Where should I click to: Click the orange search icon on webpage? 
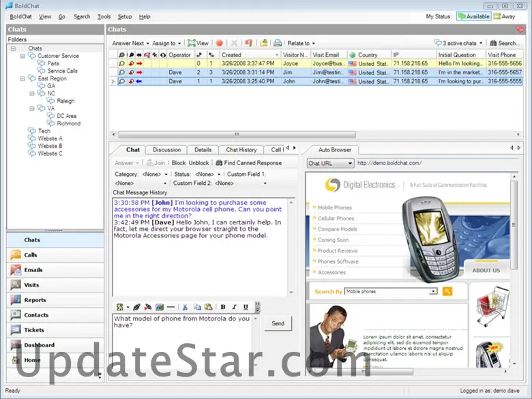coord(447,291)
